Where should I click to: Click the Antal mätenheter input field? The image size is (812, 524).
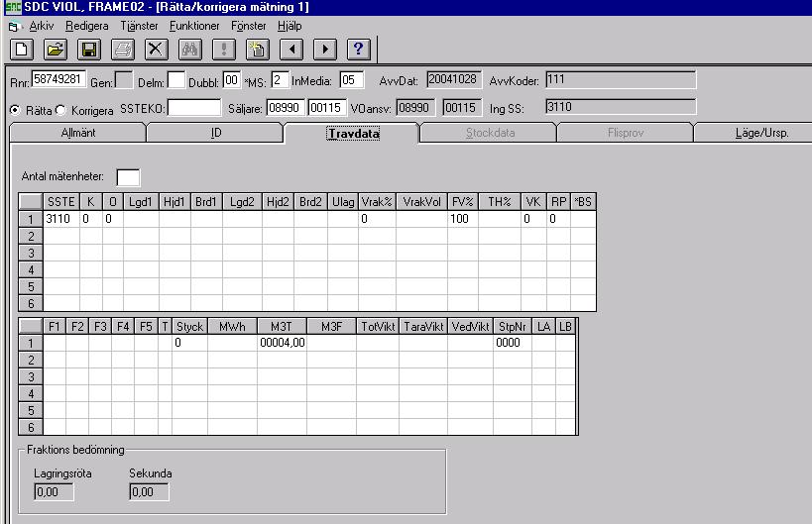pos(128,177)
